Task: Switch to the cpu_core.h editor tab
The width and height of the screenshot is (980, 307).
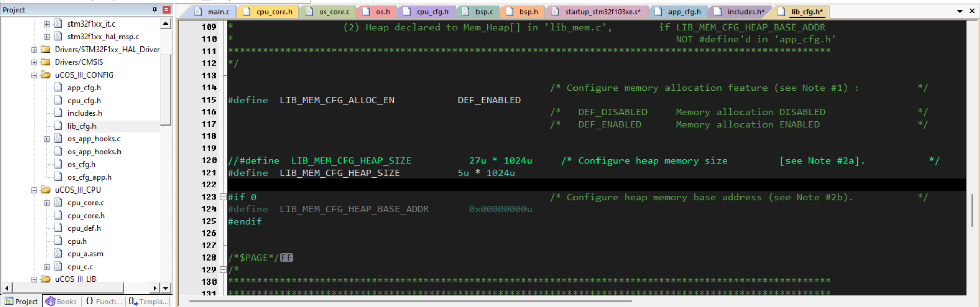Action: (268, 12)
